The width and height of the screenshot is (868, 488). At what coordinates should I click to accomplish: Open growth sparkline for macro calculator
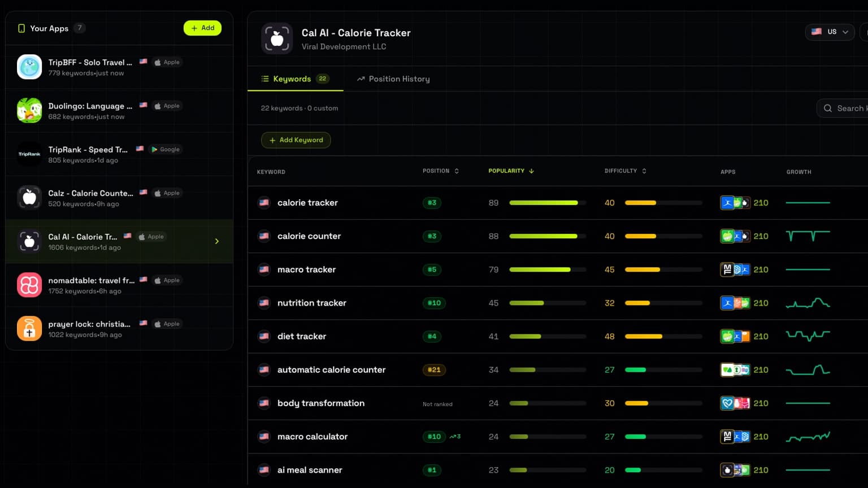pyautogui.click(x=808, y=437)
